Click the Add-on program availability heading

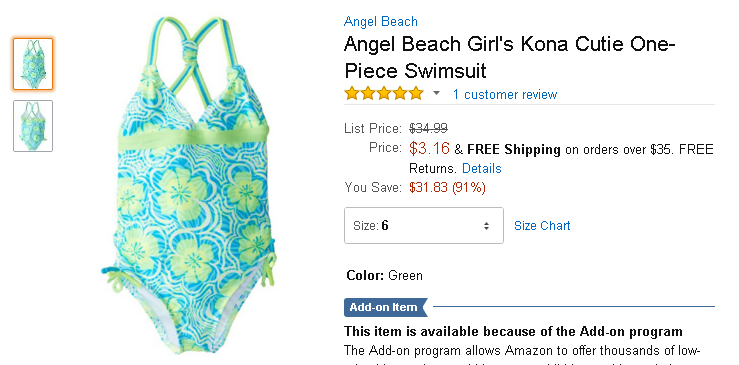(513, 332)
